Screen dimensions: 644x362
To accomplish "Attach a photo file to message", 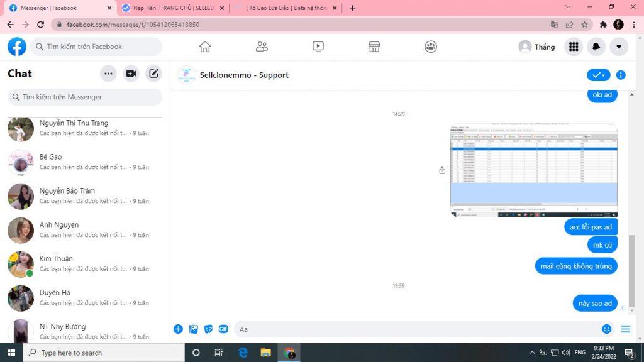I will tap(194, 329).
